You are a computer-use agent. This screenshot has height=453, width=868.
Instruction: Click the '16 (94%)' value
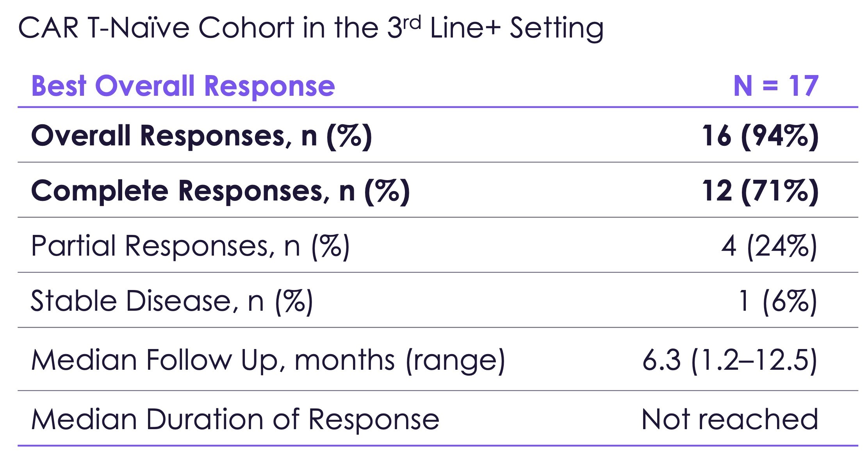pyautogui.click(x=760, y=136)
